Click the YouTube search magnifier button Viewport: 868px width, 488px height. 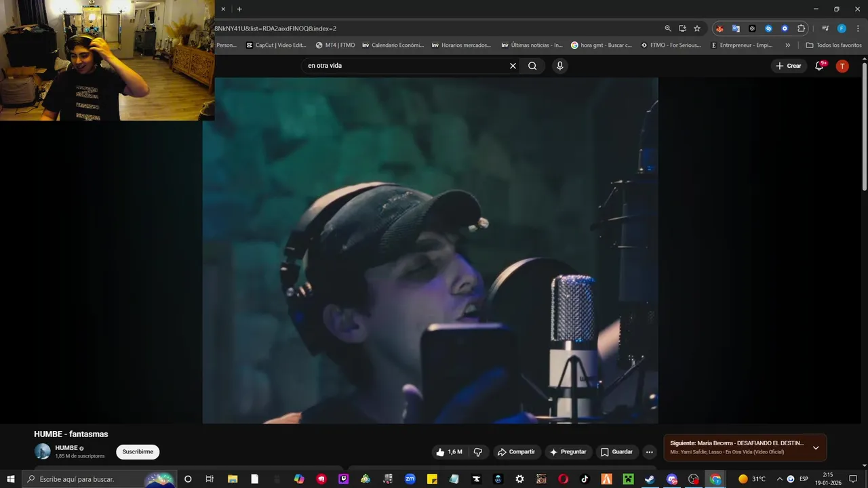[x=532, y=66]
